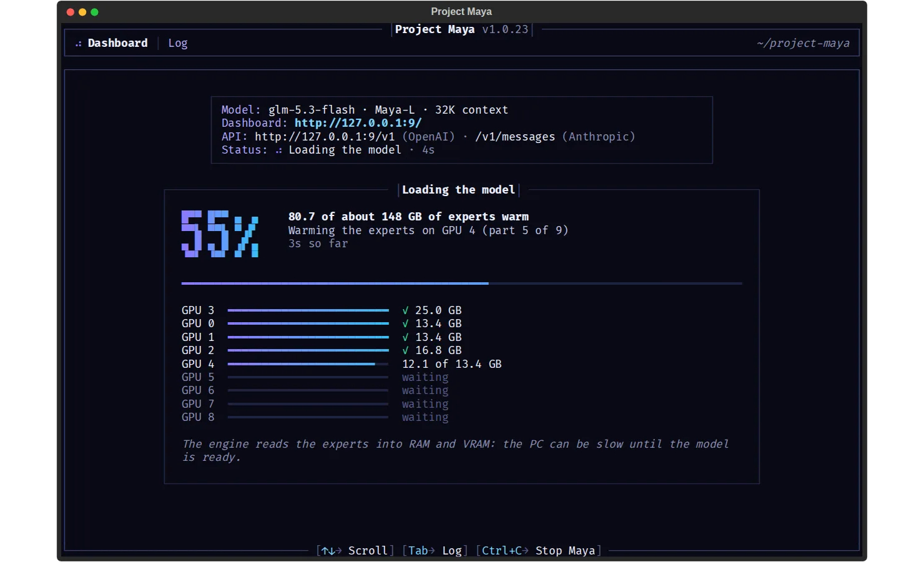Click the Scroll footer shortcut hint

tap(355, 551)
